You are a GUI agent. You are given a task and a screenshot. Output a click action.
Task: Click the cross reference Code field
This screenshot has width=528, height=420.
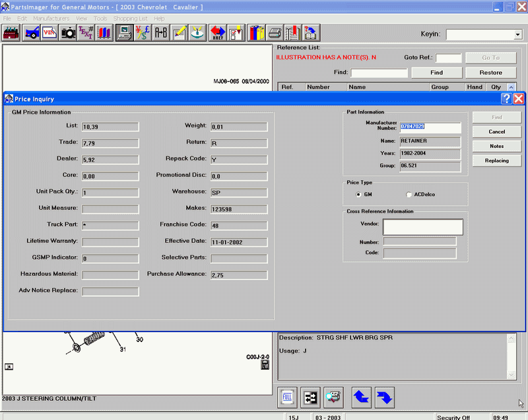coord(420,254)
